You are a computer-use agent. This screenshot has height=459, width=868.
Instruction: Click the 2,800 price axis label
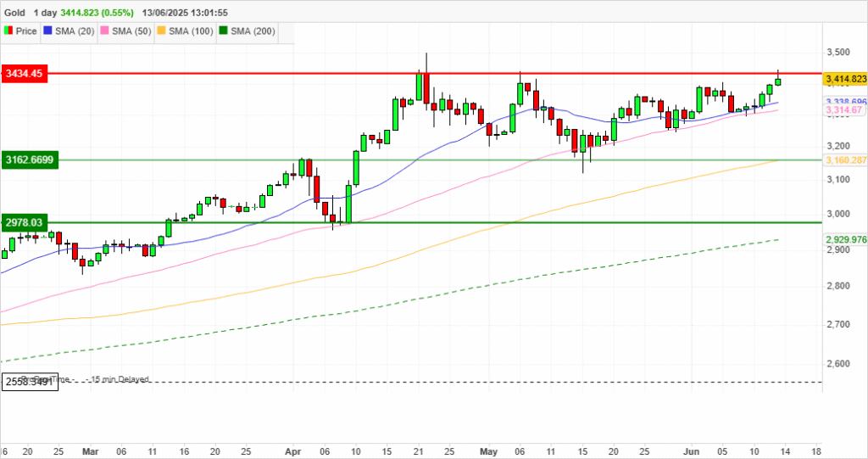pos(838,286)
